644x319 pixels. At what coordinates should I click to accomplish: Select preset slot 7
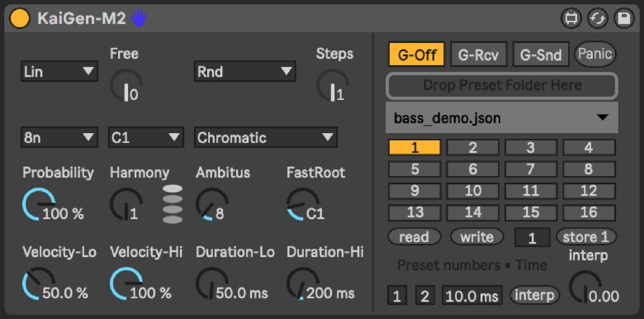(531, 169)
